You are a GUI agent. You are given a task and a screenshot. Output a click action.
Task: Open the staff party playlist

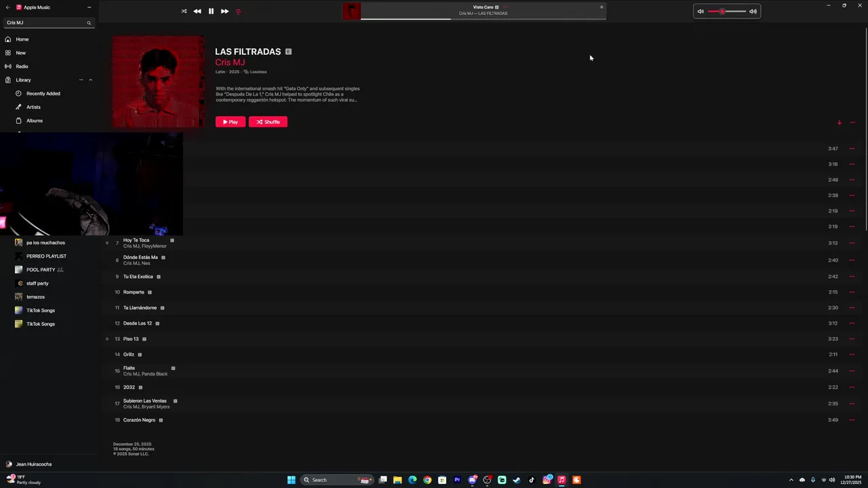point(37,283)
